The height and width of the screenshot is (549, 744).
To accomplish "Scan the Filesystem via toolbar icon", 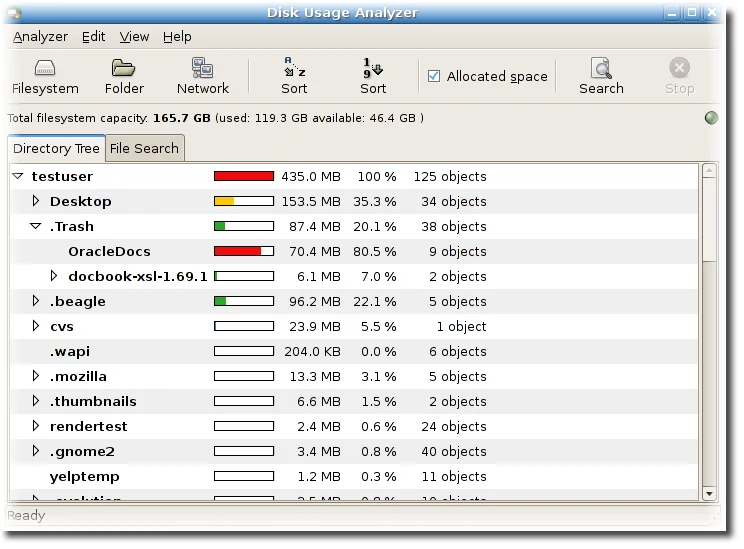I will coord(45,68).
